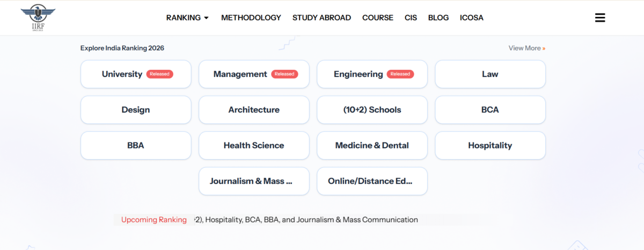Select the Law ranking card

click(x=490, y=74)
